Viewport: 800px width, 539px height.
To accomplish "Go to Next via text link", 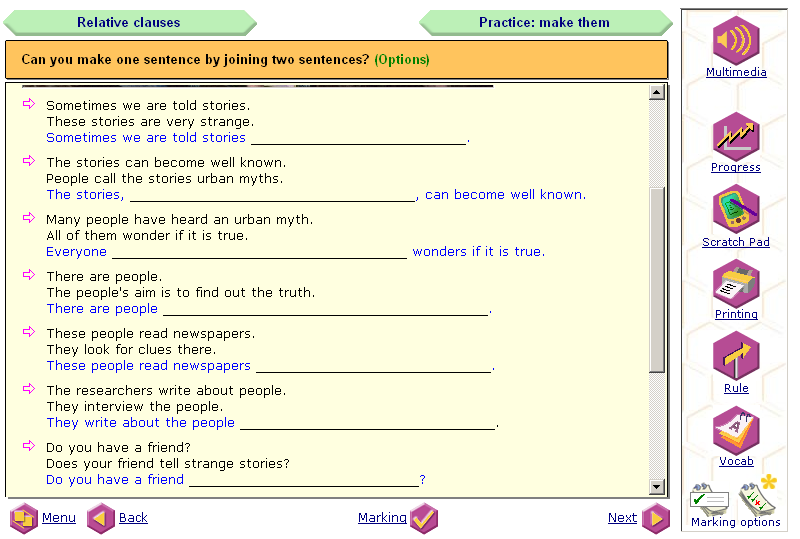I will pos(622,518).
